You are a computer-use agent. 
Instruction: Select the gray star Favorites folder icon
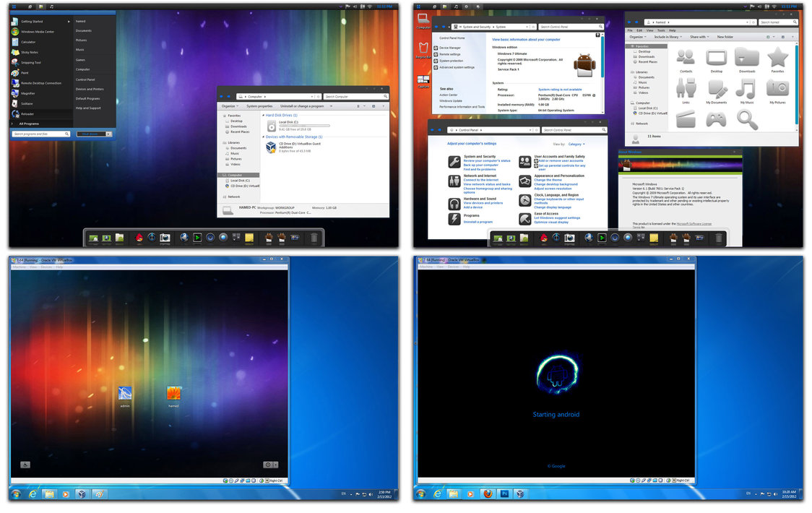click(777, 60)
